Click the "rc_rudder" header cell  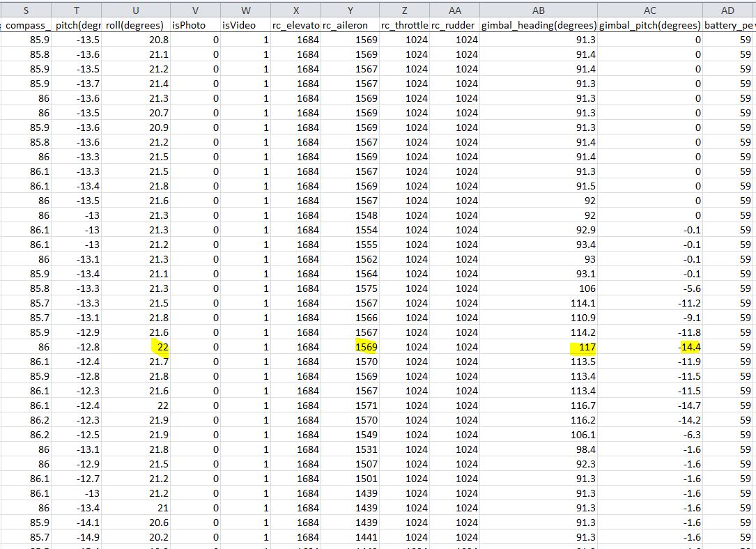pyautogui.click(x=455, y=25)
